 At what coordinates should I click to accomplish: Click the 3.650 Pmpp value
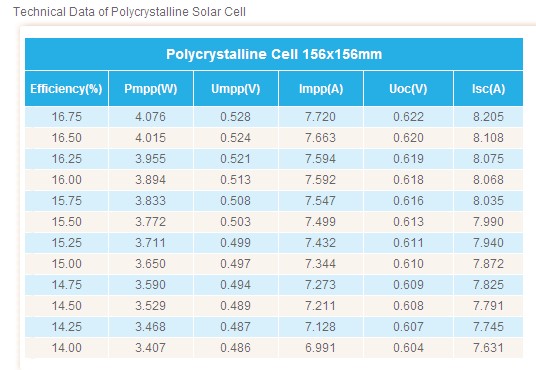click(x=151, y=264)
